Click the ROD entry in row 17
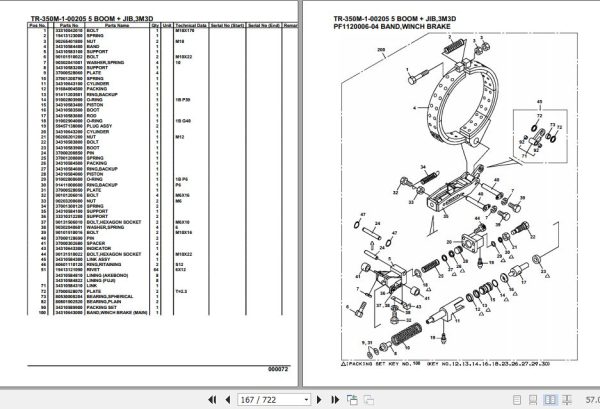 click(91, 116)
